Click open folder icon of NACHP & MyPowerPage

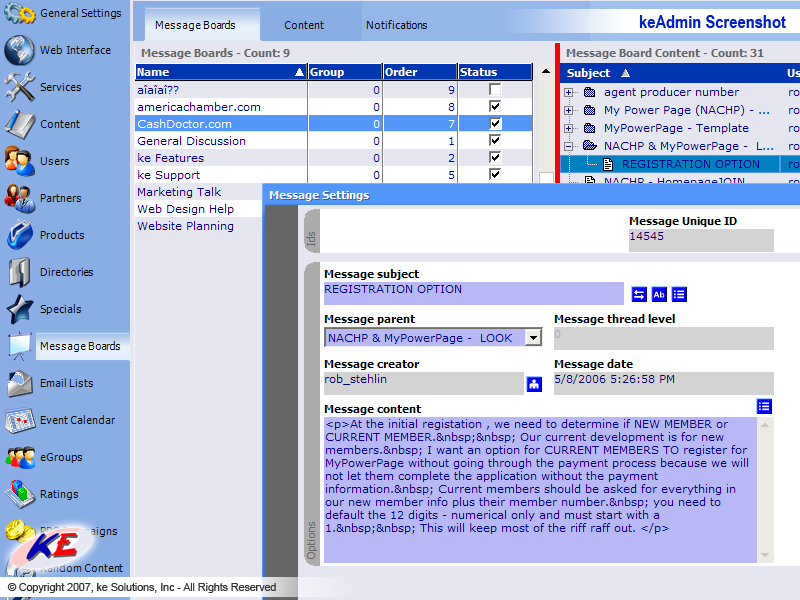coord(590,146)
